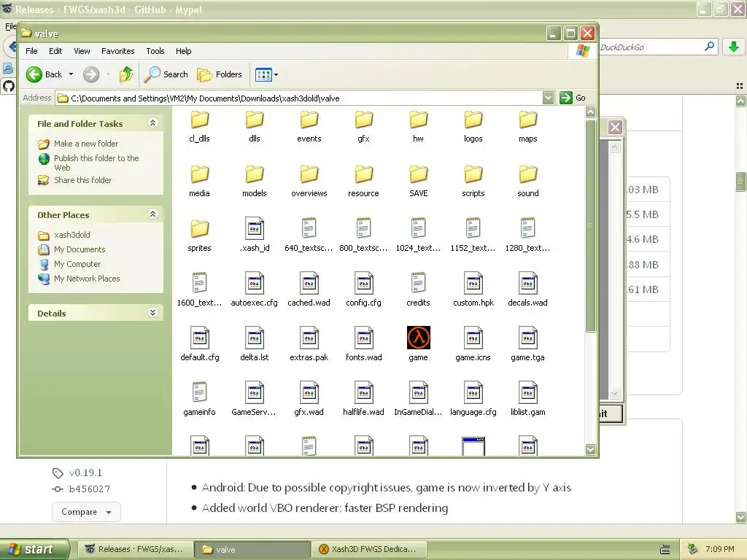Viewport: 747px width, 560px height.
Task: Go up one folder level
Action: tap(126, 74)
